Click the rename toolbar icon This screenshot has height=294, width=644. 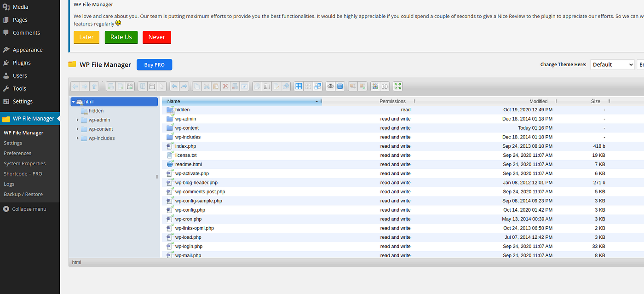[x=267, y=86]
